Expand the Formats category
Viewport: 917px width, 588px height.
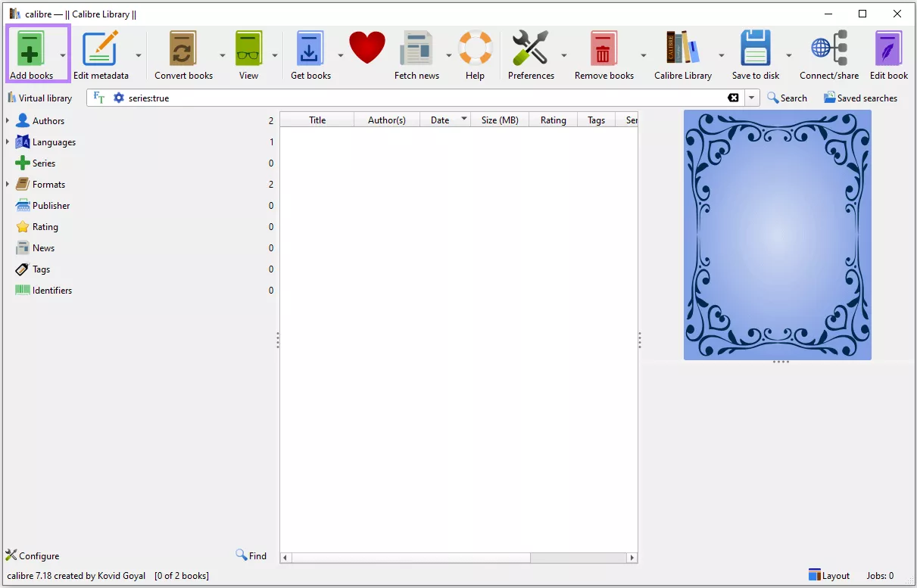9,184
